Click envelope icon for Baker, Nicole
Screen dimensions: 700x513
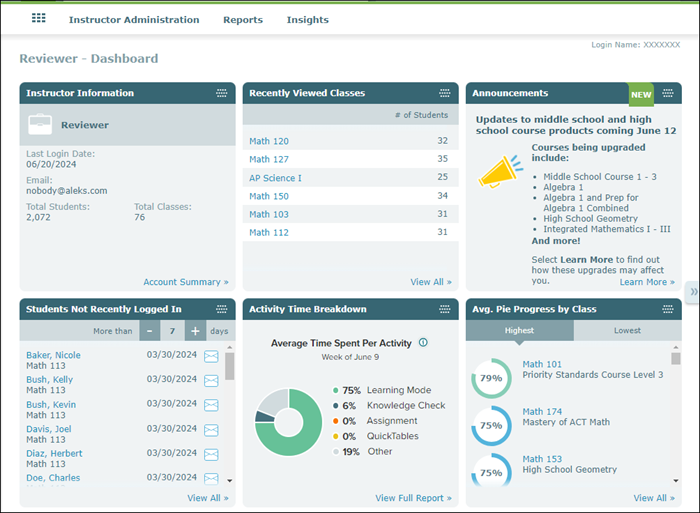pos(211,356)
